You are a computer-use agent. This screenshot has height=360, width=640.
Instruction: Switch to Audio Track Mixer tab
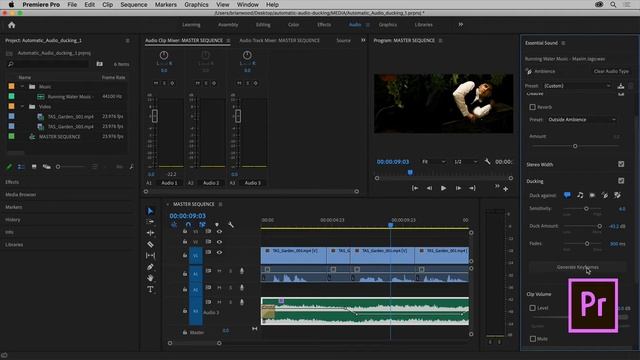[280, 40]
